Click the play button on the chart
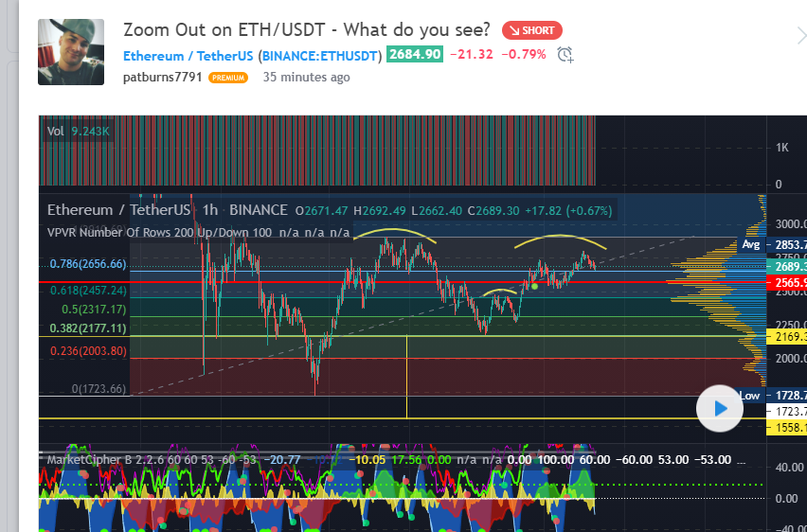This screenshot has height=532, width=807. (x=720, y=409)
